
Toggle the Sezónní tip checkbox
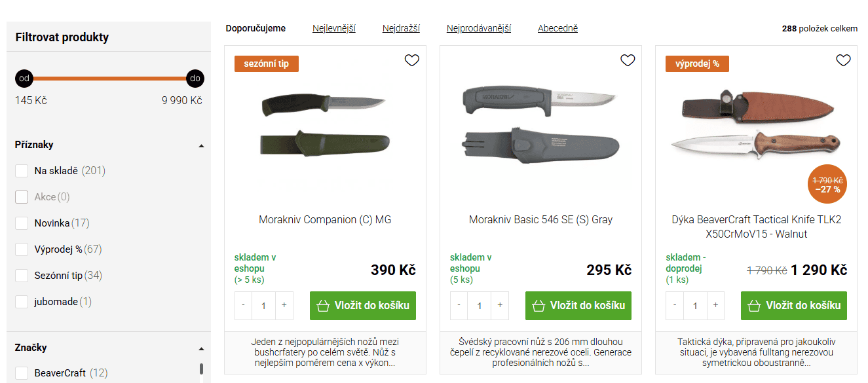coord(21,275)
